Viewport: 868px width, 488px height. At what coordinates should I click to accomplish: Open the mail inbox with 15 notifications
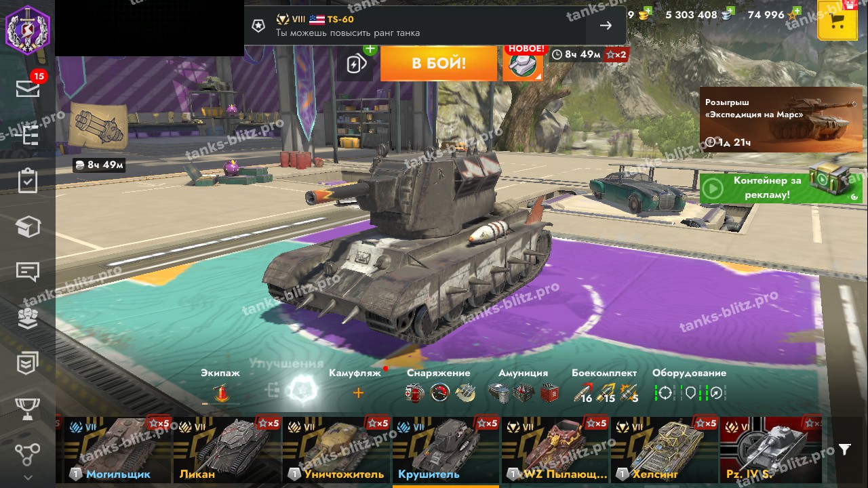28,87
